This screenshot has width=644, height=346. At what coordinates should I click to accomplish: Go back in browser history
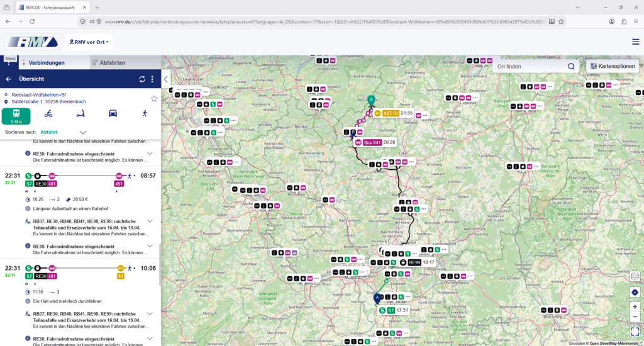coord(8,21)
